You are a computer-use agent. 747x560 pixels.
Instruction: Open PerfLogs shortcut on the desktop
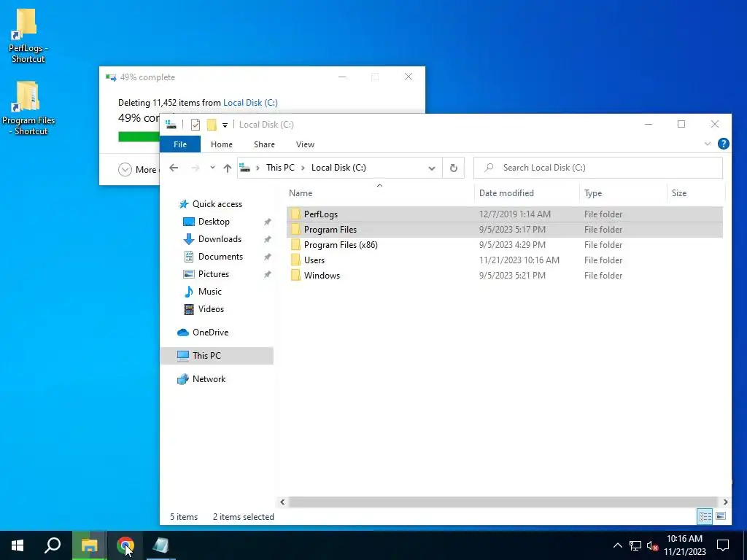(28, 36)
